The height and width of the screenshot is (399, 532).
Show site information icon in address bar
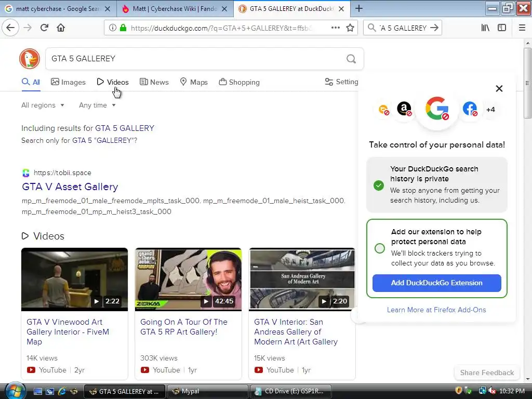(112, 28)
